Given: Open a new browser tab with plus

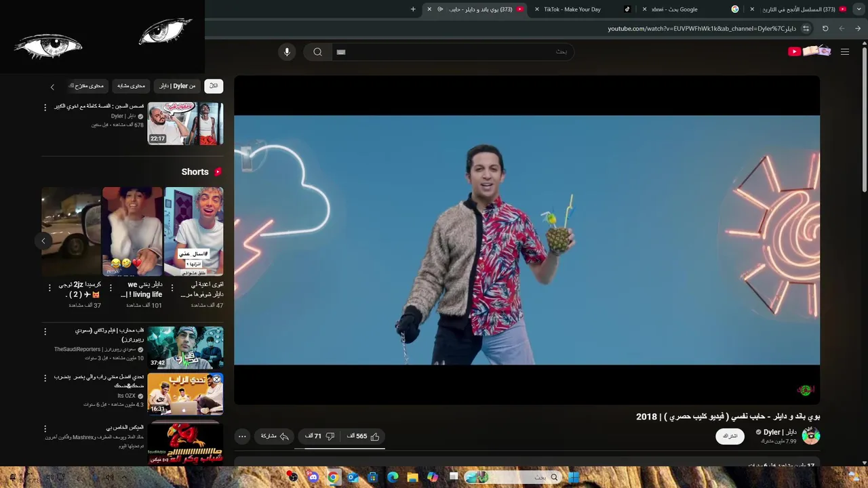Looking at the screenshot, I should pyautogui.click(x=413, y=9).
